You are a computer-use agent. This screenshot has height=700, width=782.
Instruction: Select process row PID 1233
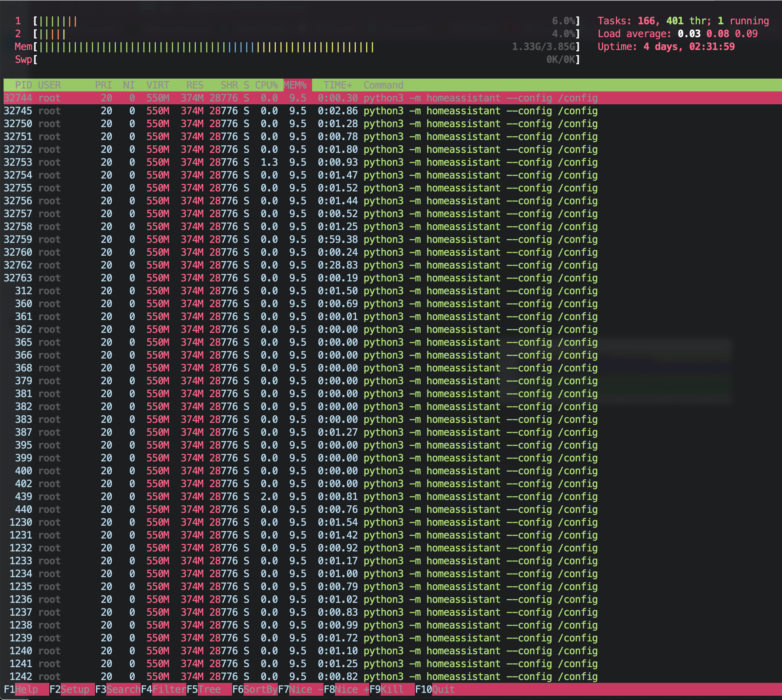coord(392,561)
